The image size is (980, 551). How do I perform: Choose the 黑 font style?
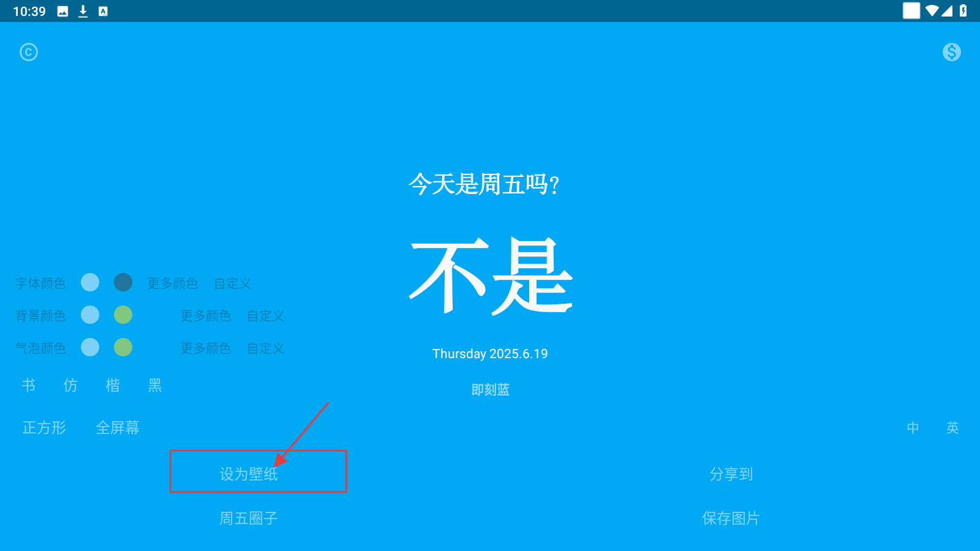(x=155, y=385)
